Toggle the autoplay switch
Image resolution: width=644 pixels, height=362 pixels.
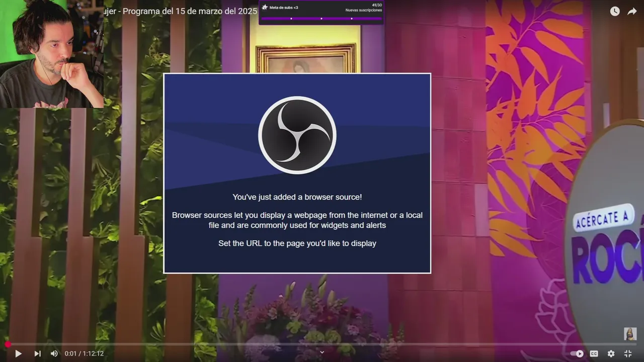coord(577,353)
